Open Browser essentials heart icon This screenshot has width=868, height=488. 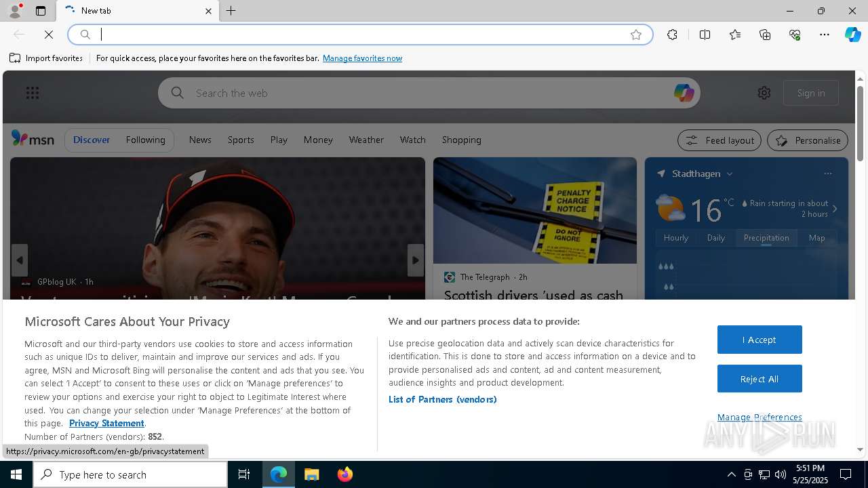pos(795,35)
